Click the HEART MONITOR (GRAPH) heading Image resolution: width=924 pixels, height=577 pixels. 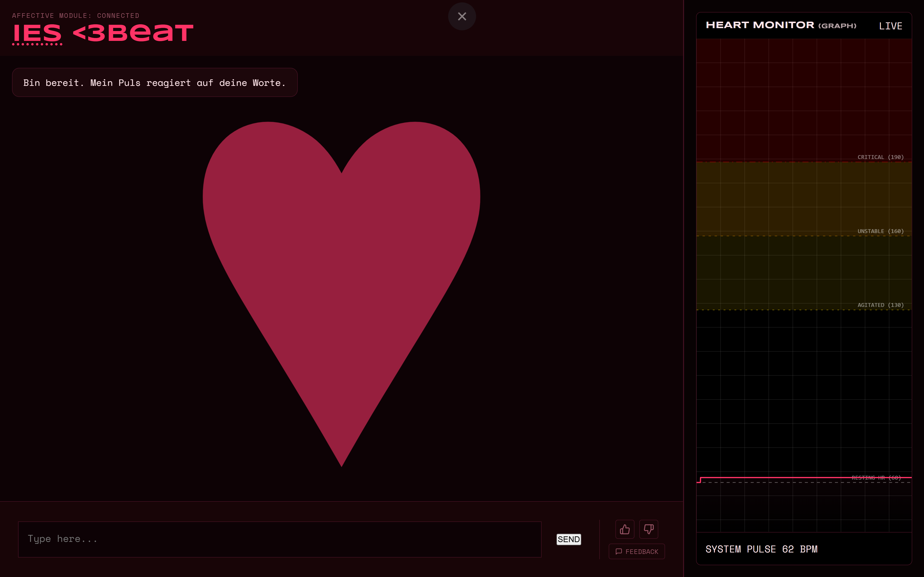coord(781,25)
